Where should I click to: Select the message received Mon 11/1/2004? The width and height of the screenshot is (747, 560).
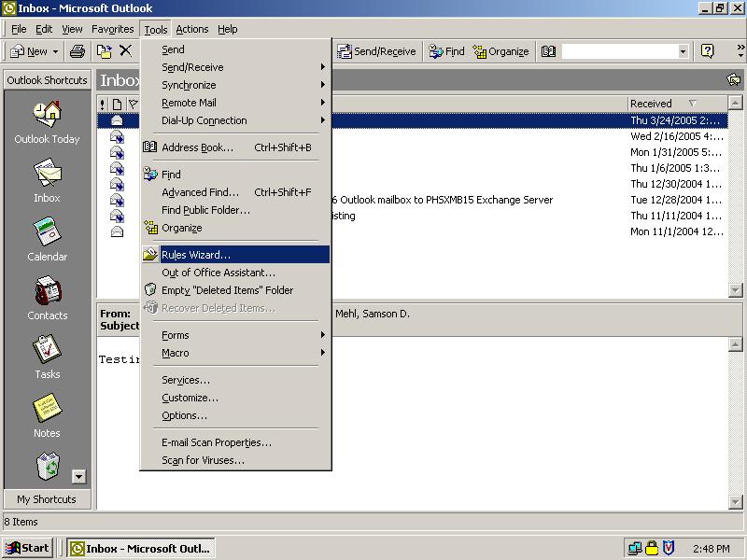[412, 231]
